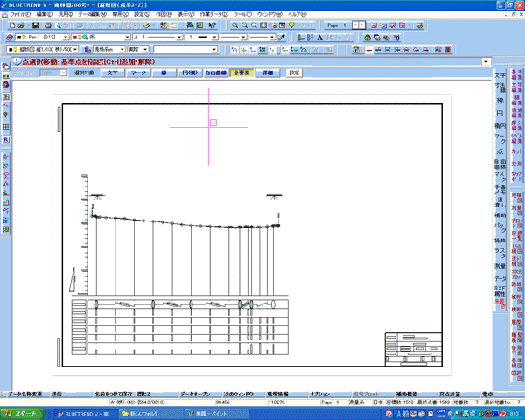The image size is (525, 420).
Task: Toggle the 詳細 selection filter
Action: (x=267, y=73)
